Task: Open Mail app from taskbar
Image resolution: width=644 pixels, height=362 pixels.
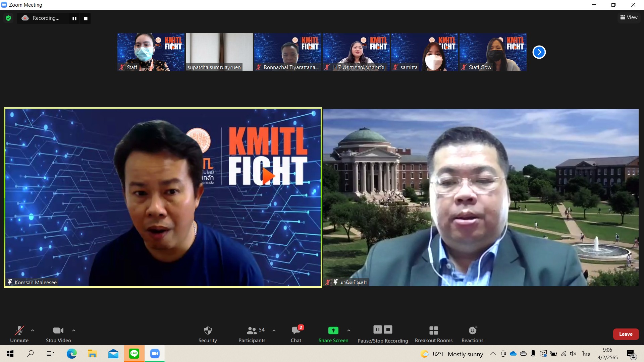Action: 113,354
